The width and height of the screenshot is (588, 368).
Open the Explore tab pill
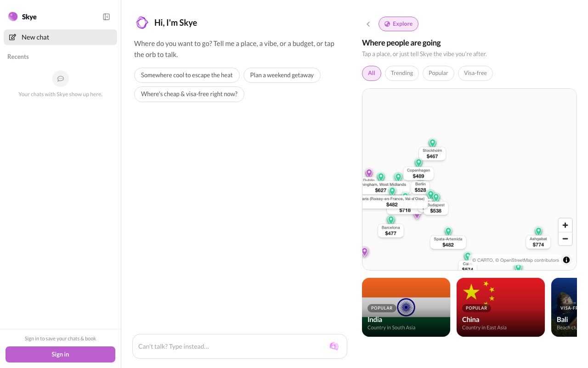coord(398,24)
